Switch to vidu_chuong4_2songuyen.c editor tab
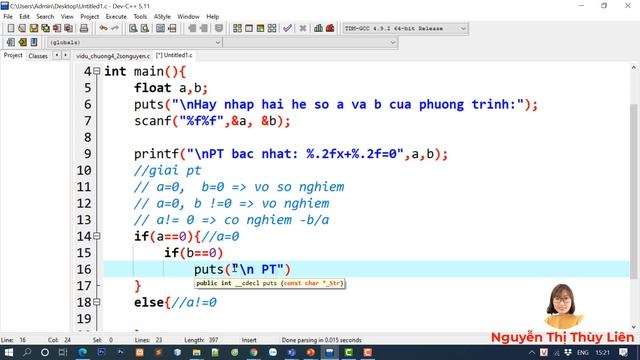Screen dimensions: 640x360 [113, 56]
